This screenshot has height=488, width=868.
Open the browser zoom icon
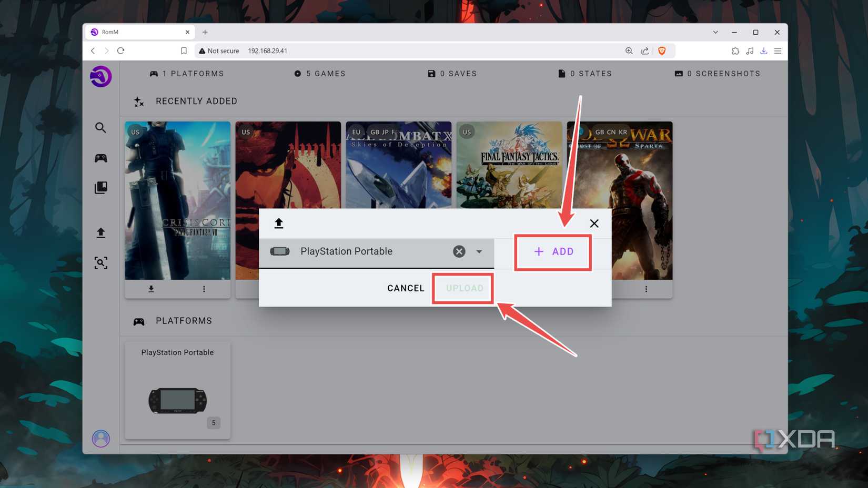pyautogui.click(x=629, y=51)
